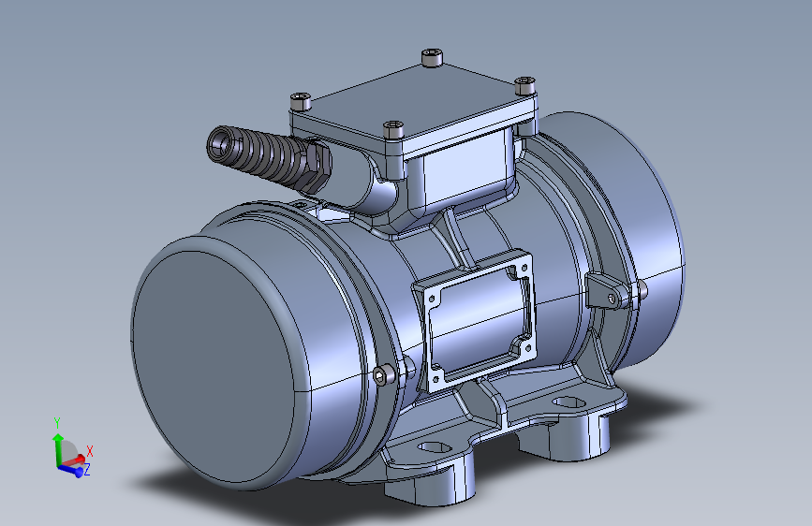Select the slotted hole in rear mounting foot
Screen dimensions: 812x526
tap(568, 402)
